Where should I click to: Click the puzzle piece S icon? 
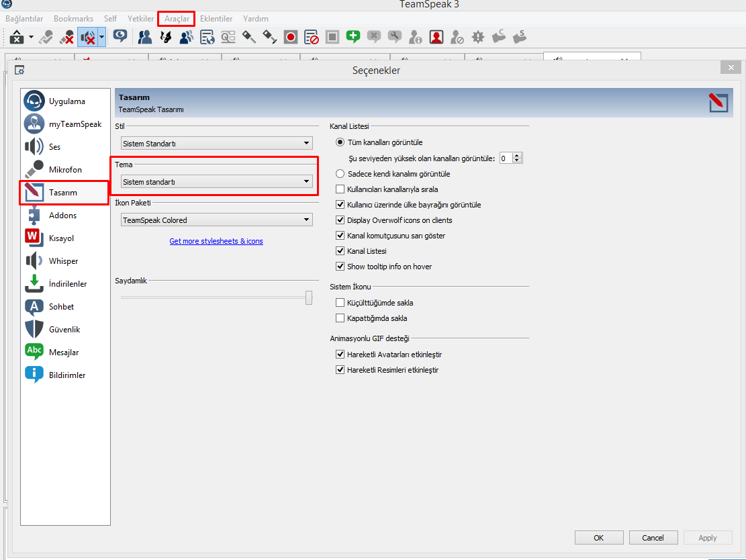point(520,37)
